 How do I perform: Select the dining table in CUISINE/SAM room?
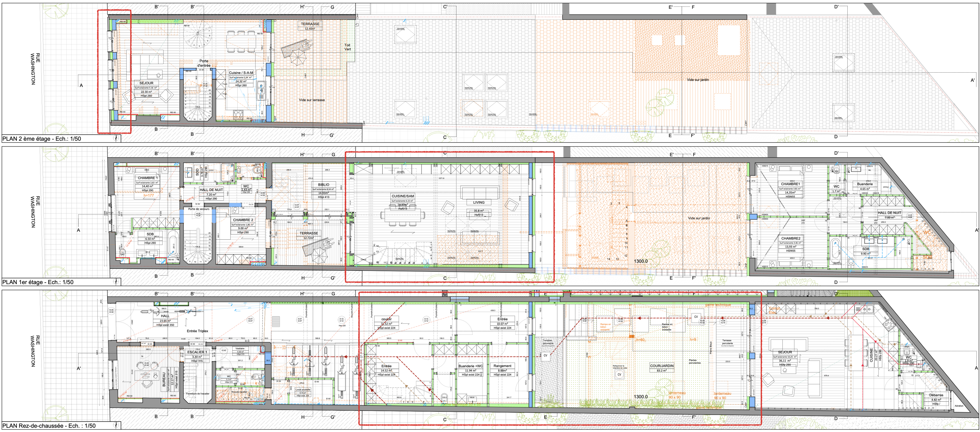pyautogui.click(x=403, y=216)
